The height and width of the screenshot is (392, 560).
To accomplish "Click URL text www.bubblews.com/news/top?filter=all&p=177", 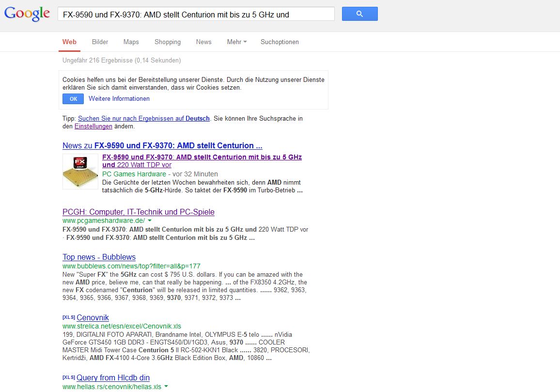I will pos(131,266).
